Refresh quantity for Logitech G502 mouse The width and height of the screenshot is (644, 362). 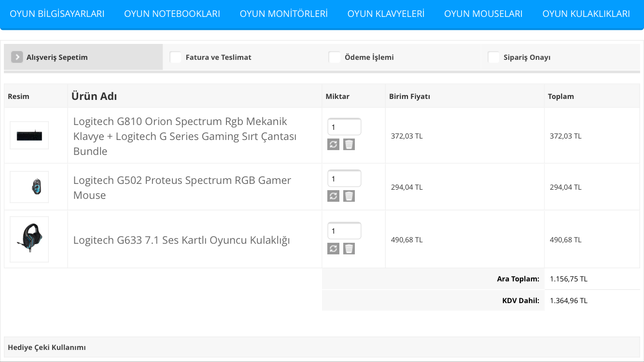click(333, 196)
